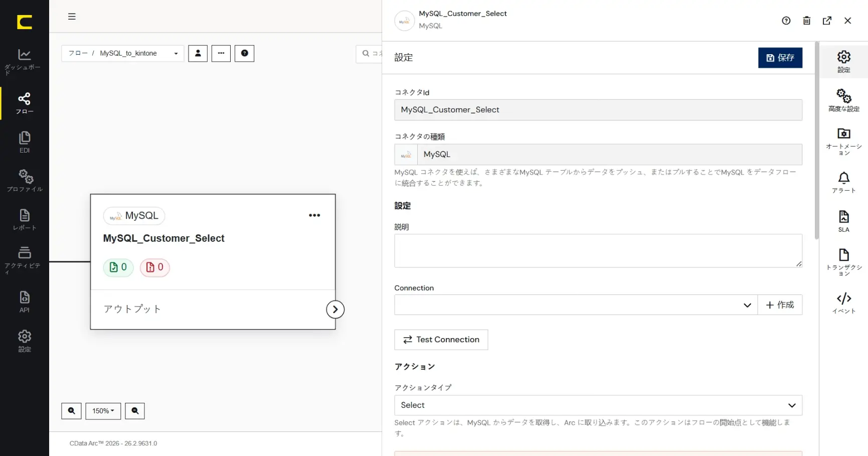
Task: Open the API section in sidebar
Action: pyautogui.click(x=24, y=302)
